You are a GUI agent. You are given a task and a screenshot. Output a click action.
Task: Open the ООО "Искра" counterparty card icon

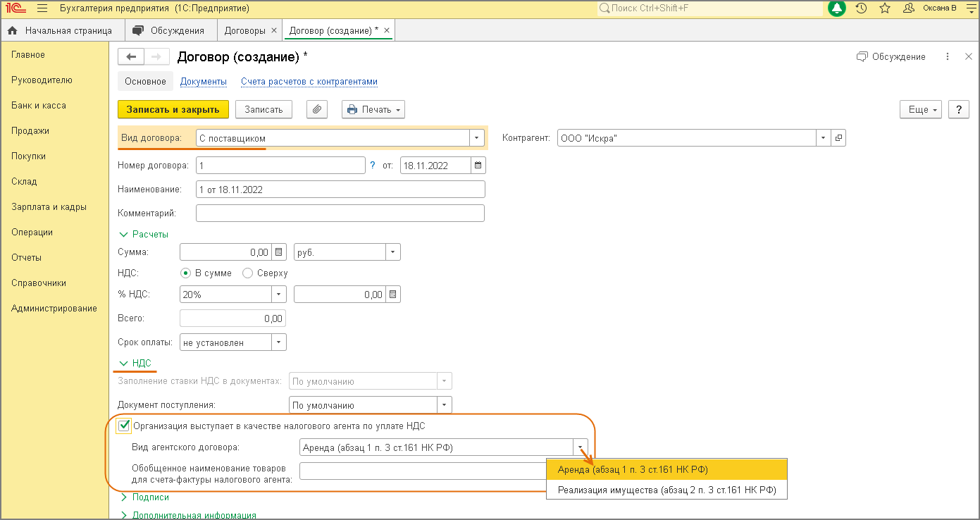[838, 138]
